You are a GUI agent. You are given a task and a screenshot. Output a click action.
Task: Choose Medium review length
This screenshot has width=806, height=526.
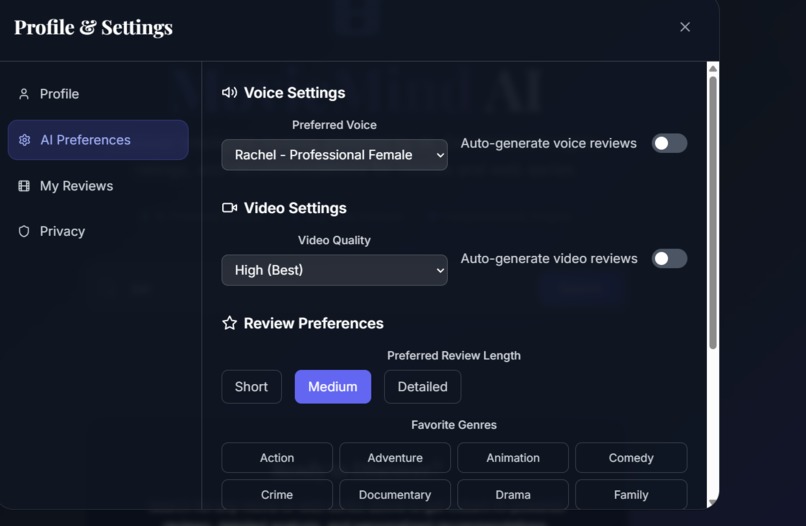tap(333, 387)
